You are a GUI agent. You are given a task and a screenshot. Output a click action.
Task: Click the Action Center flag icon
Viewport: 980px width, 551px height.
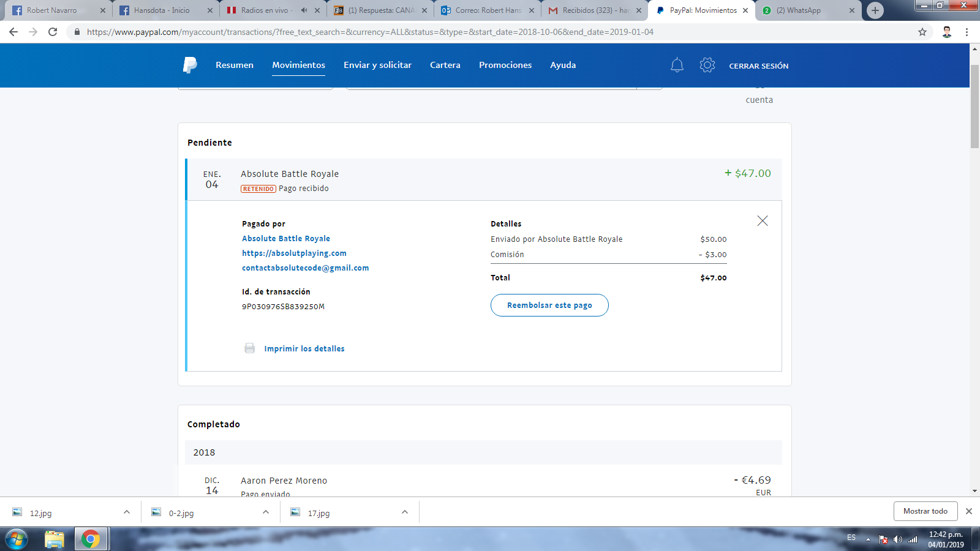[x=883, y=539]
